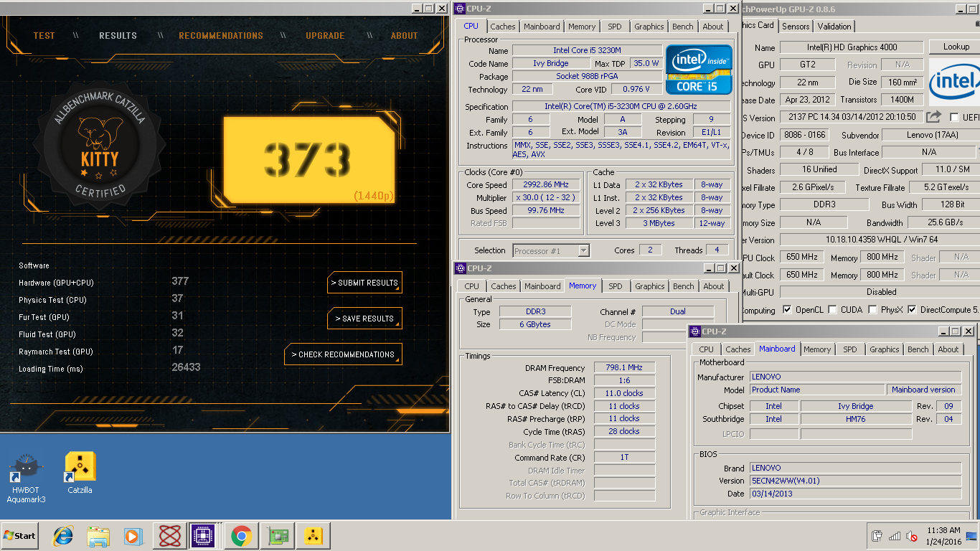Click the Intel Core i5 3230M name field

pos(587,50)
